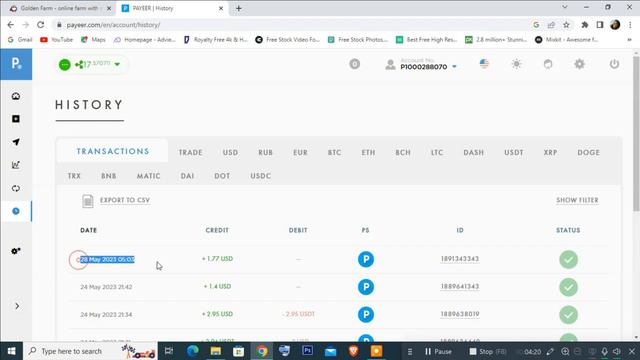The image size is (640, 360).
Task: Switch to the TRX tab
Action: pos(74,176)
